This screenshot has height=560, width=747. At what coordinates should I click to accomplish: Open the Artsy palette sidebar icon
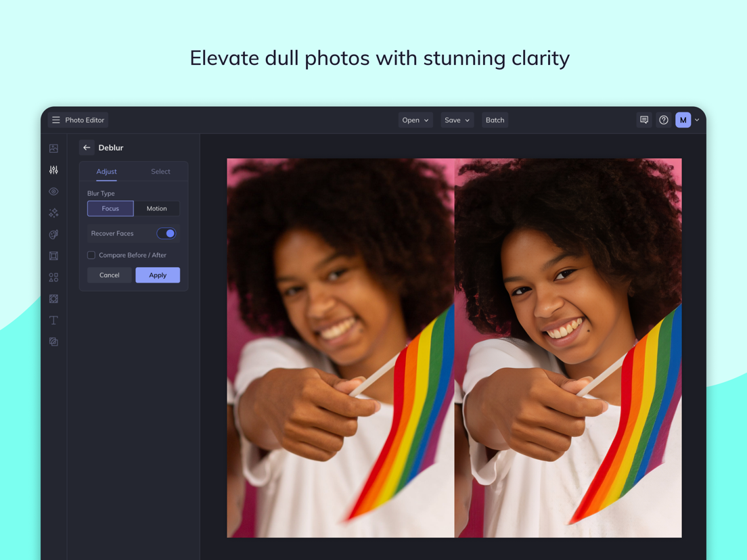tap(54, 234)
